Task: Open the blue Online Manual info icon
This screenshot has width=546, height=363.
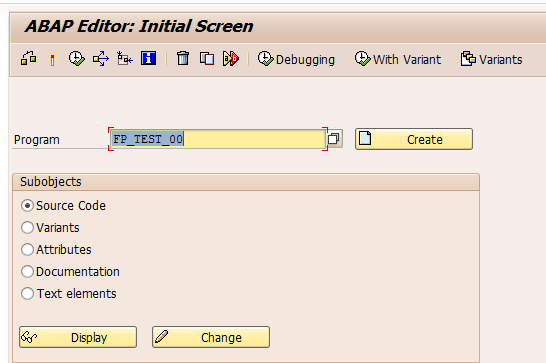Action: [148, 58]
